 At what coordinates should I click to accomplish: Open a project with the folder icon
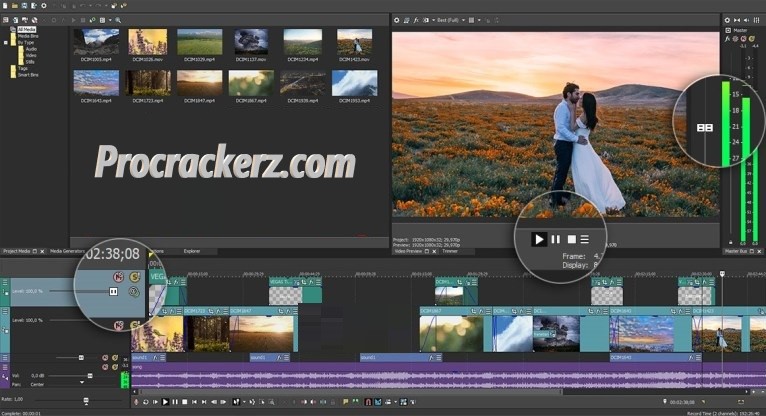click(15, 5)
